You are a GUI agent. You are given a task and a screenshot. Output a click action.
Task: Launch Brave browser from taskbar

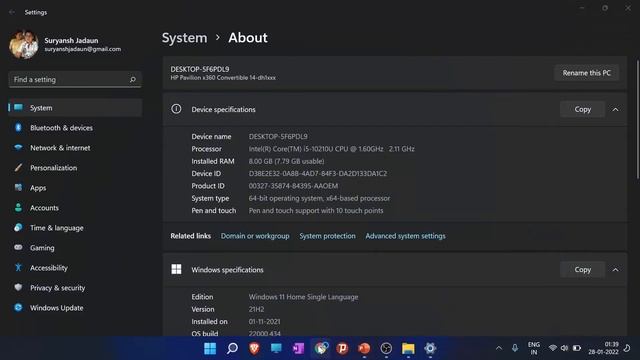254,348
